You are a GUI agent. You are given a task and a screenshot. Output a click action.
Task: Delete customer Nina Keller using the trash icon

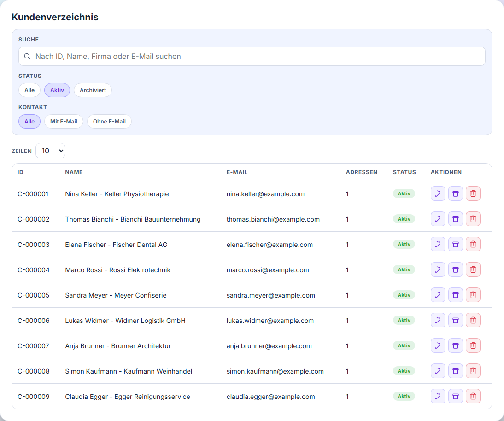[x=473, y=193]
